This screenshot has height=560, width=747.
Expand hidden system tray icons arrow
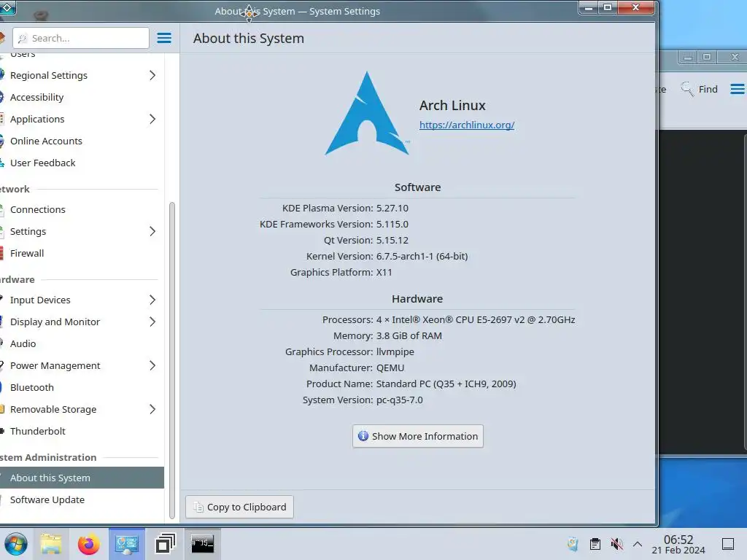(x=638, y=544)
